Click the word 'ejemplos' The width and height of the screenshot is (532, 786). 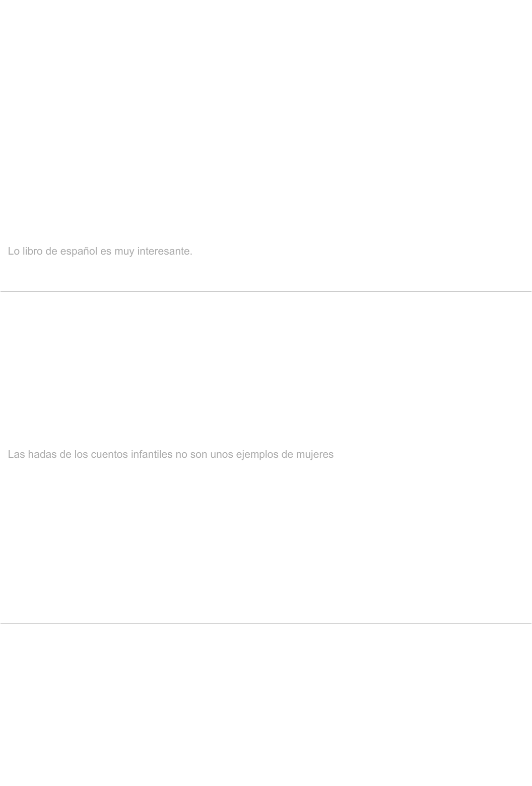[x=257, y=455]
